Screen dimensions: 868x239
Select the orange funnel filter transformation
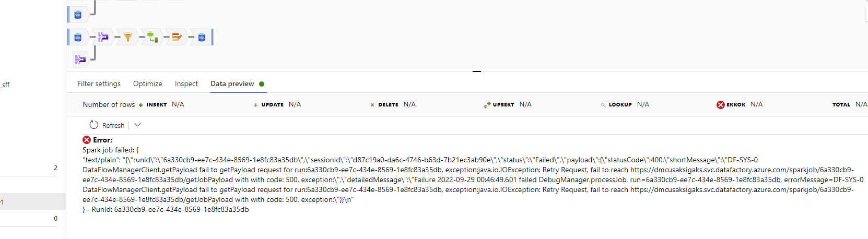pyautogui.click(x=128, y=37)
